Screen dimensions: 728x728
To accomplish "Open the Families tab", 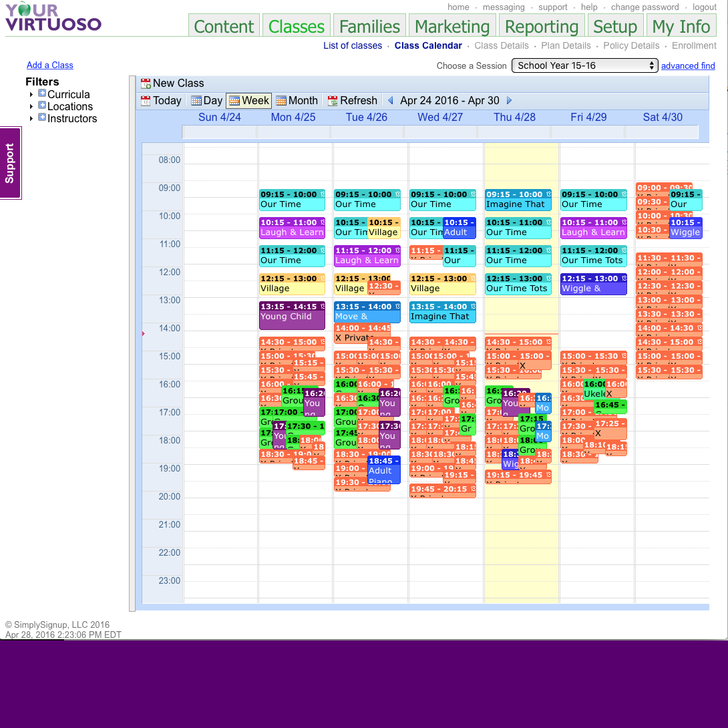I will point(369,26).
